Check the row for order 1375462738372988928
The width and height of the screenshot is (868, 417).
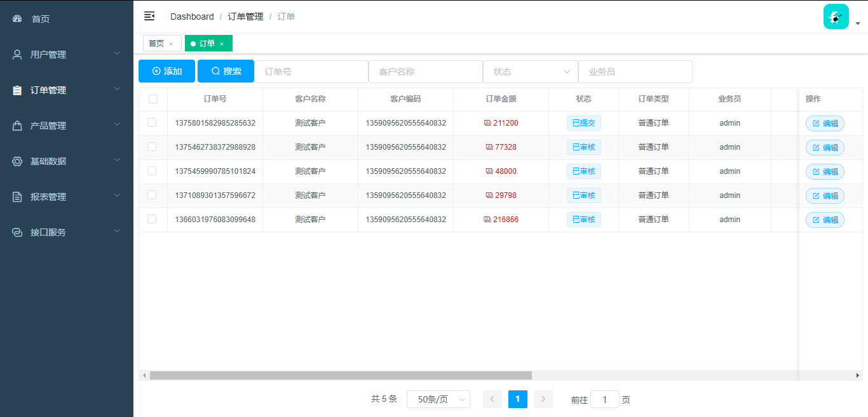click(x=152, y=147)
